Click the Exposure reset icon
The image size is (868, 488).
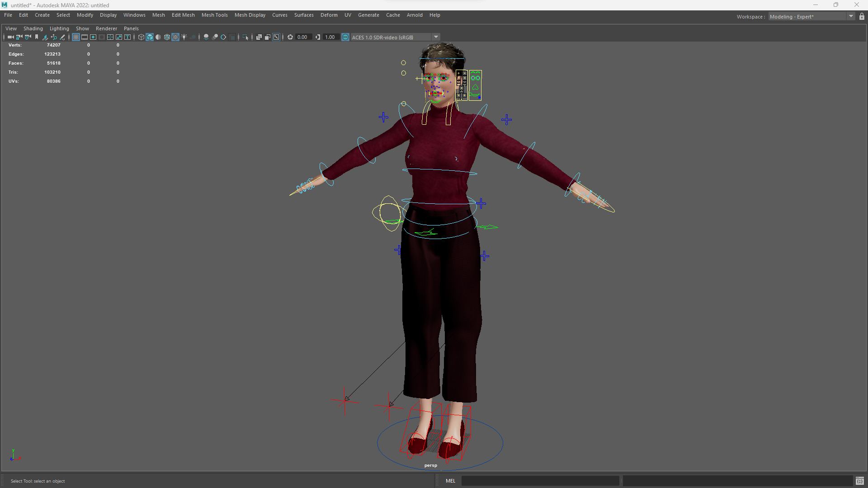(290, 37)
